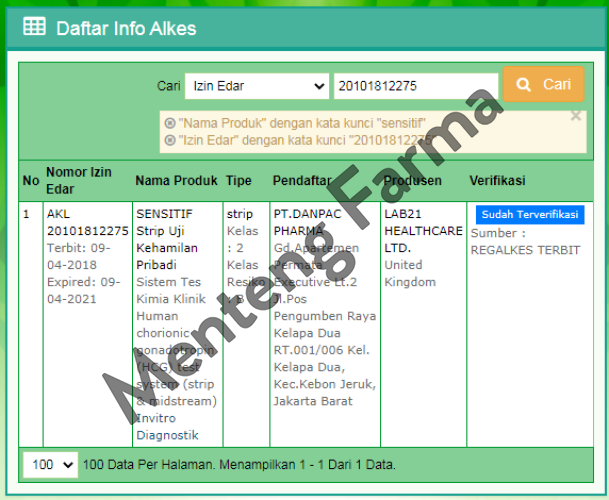Image resolution: width=609 pixels, height=500 pixels.
Task: Click the table grid icon beside Daftar Info Alkes
Action: point(34,26)
